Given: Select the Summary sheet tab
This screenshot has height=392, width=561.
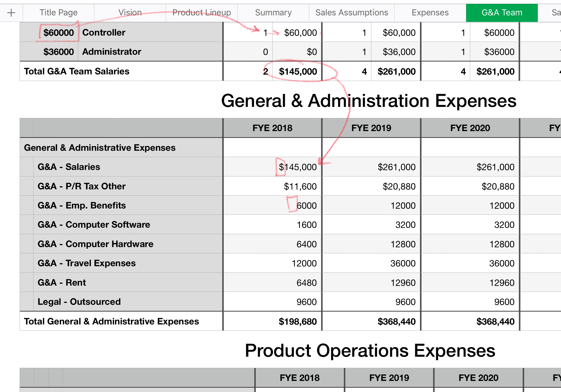Looking at the screenshot, I should [273, 13].
